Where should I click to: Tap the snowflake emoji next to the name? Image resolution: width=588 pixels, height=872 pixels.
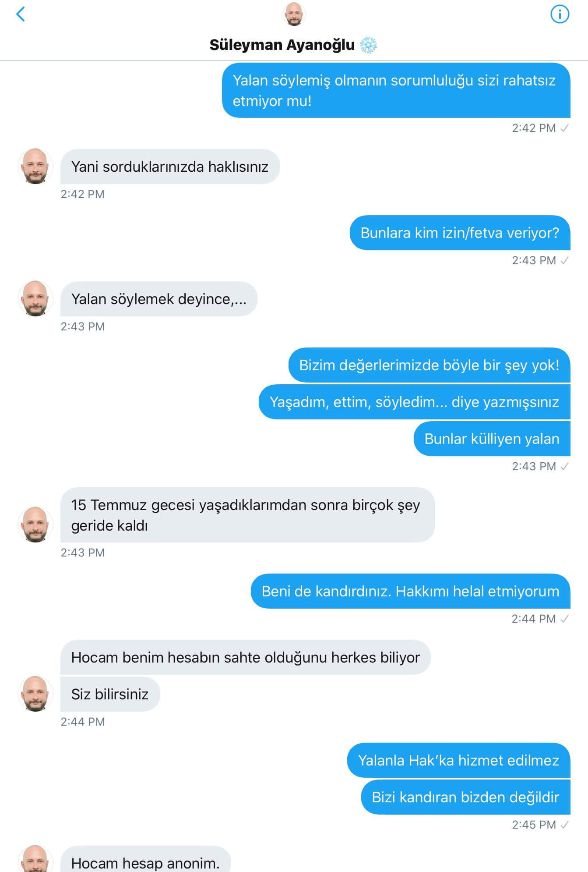[x=368, y=45]
